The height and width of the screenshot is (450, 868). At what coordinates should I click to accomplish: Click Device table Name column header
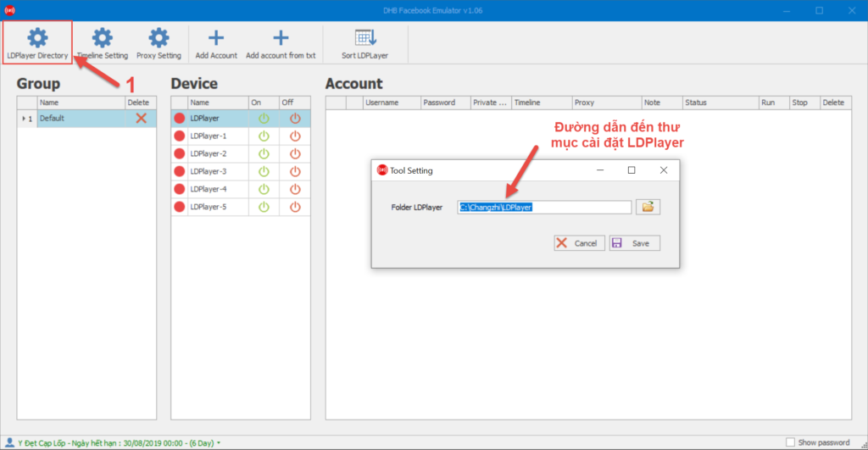(x=218, y=103)
